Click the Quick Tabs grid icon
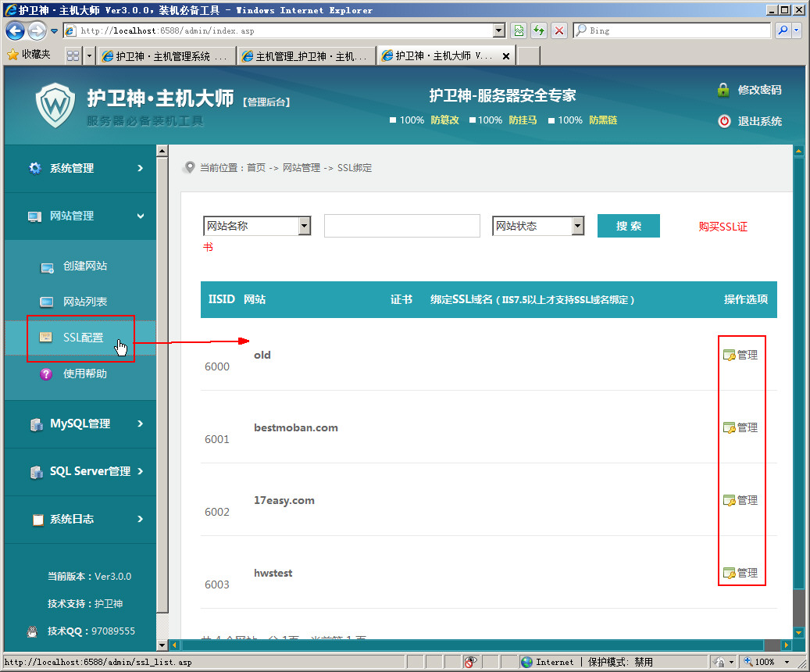 73,55
